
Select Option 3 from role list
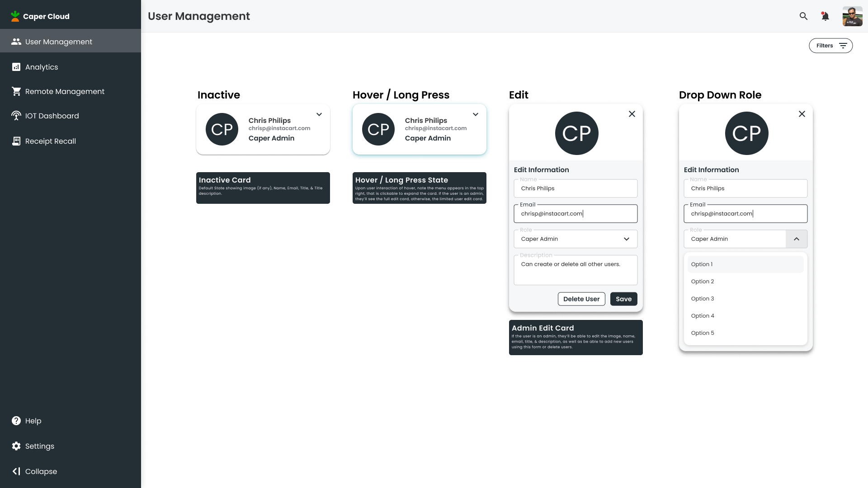click(703, 299)
